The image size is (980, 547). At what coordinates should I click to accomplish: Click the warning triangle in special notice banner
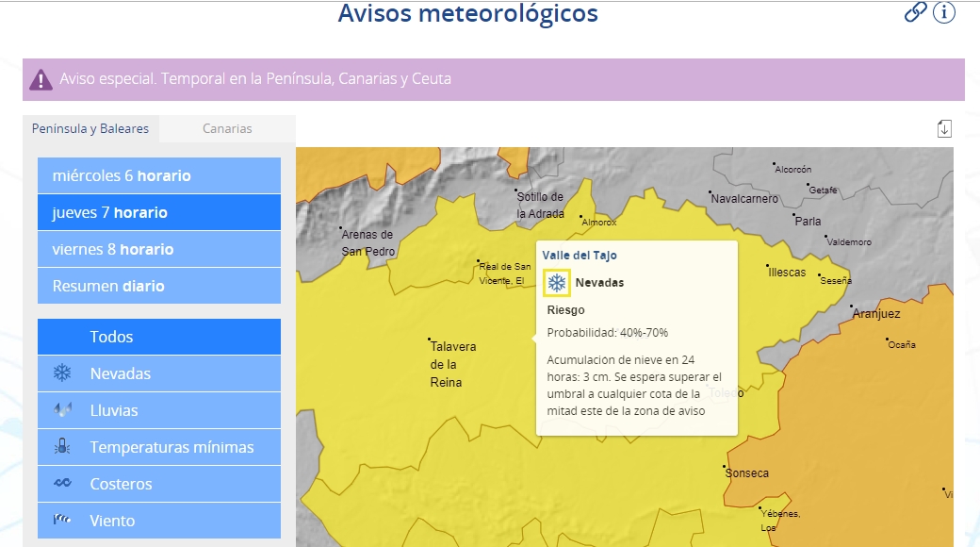41,79
